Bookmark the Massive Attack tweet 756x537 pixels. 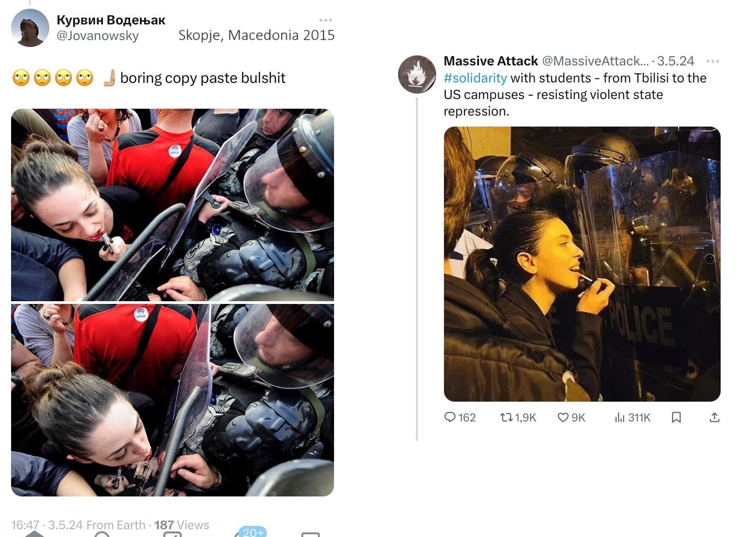tap(676, 417)
